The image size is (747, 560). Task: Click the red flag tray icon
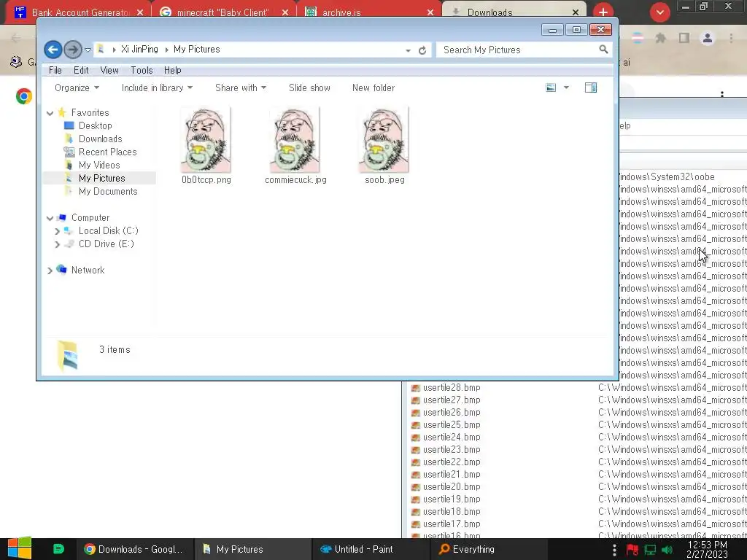coord(632,550)
